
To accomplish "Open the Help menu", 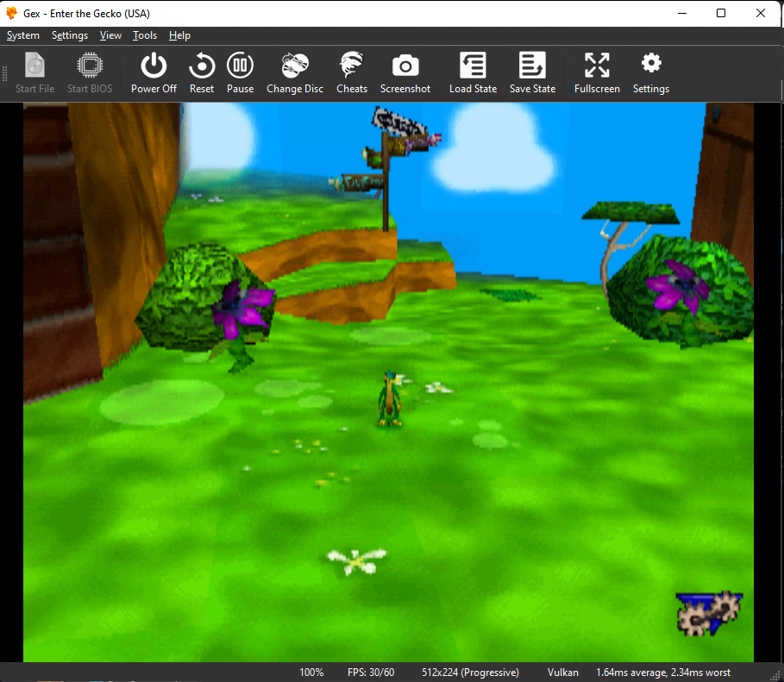I will [179, 35].
